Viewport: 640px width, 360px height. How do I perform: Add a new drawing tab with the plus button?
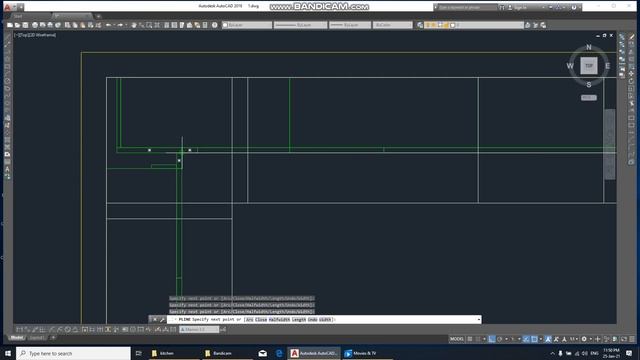[x=98, y=16]
